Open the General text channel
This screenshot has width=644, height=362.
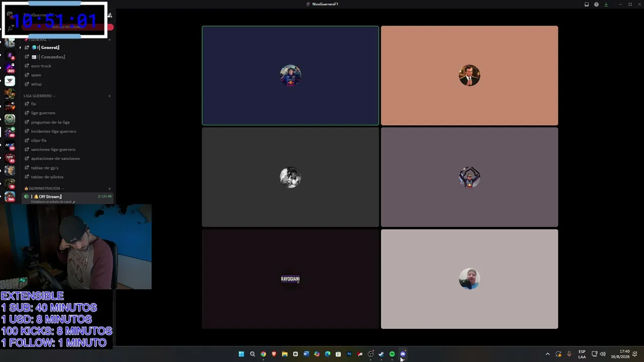(68, 47)
